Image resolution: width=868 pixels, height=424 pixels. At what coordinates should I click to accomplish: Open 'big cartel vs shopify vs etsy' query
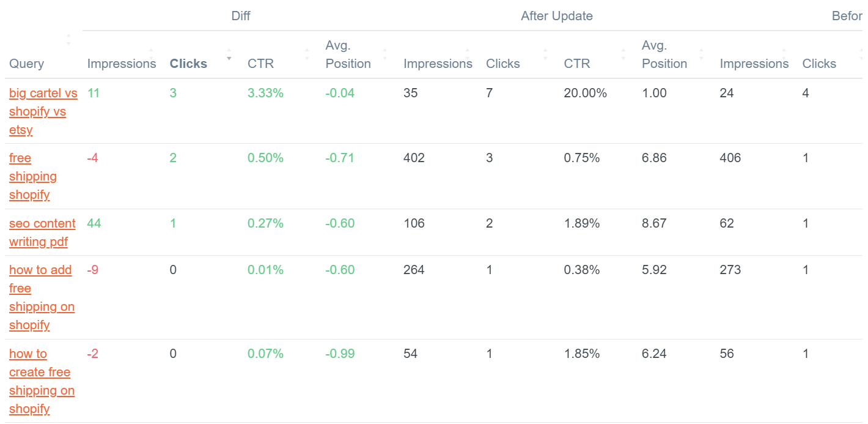pos(43,111)
